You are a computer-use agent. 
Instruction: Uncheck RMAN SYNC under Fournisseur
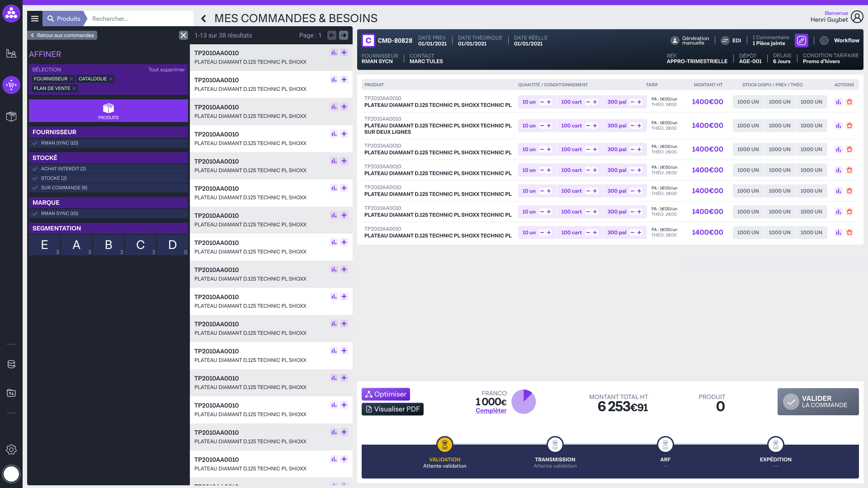pos(35,143)
